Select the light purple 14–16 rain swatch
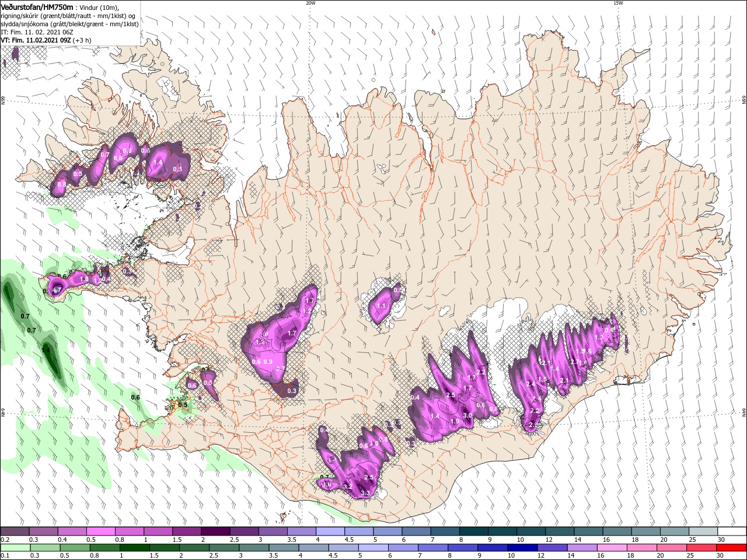This screenshot has height=560, width=747. 582,547
